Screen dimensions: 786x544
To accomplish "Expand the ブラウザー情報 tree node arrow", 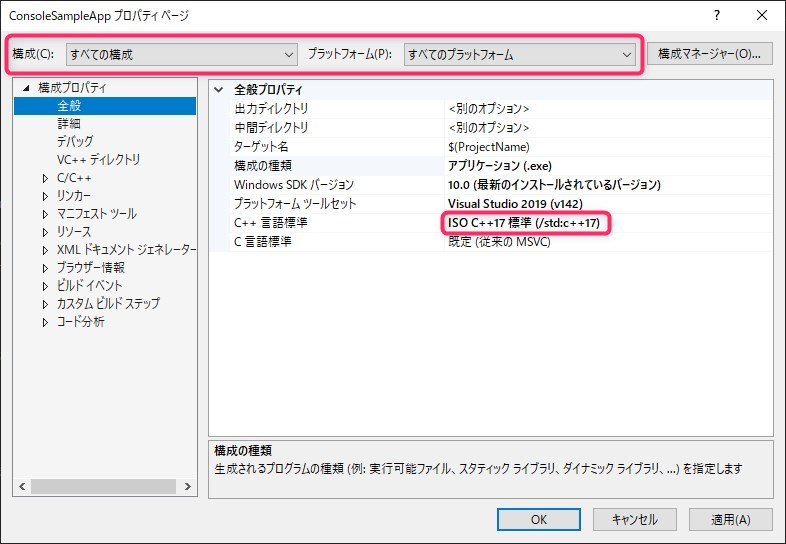I will coord(45,268).
